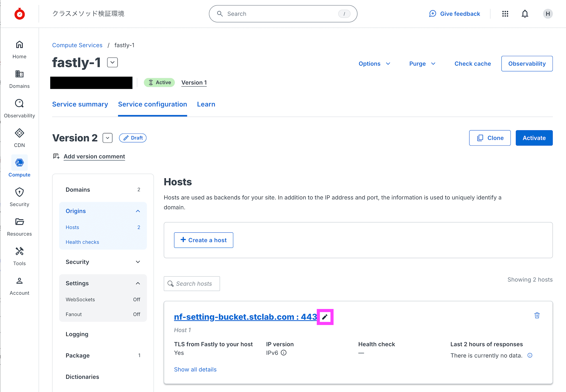Open the apps grid menu
Image resolution: width=566 pixels, height=392 pixels.
505,14
